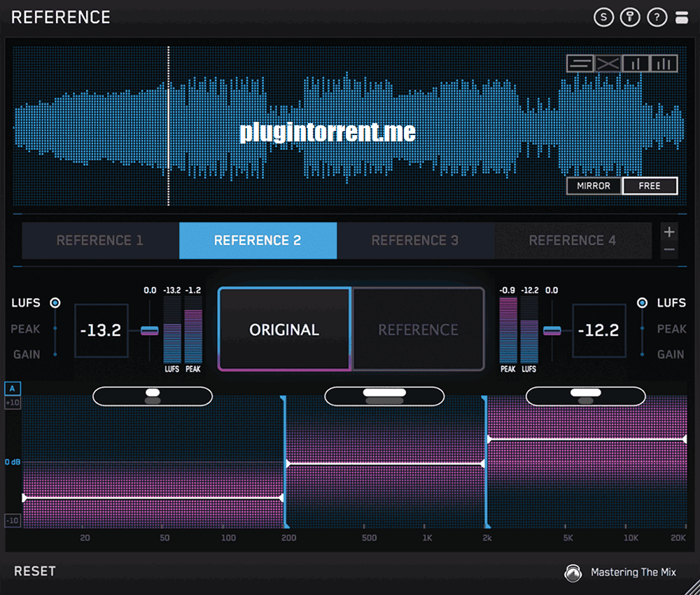
Task: Select the two-bar waveform view icon
Action: tap(636, 64)
